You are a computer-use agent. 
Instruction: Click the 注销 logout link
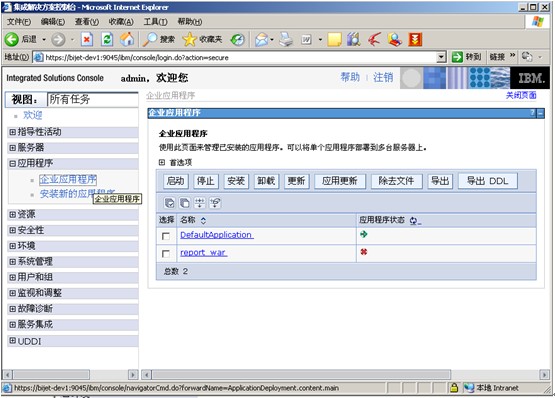[x=383, y=77]
